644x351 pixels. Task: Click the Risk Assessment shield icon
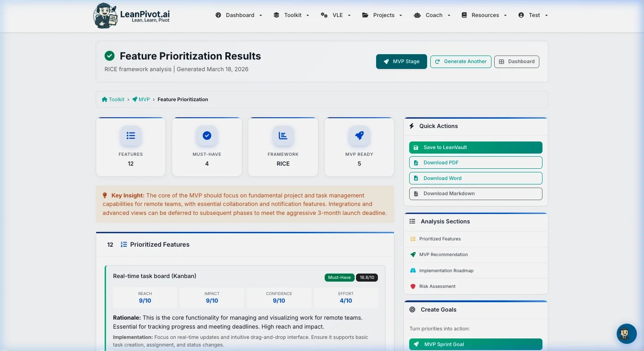pyautogui.click(x=413, y=286)
